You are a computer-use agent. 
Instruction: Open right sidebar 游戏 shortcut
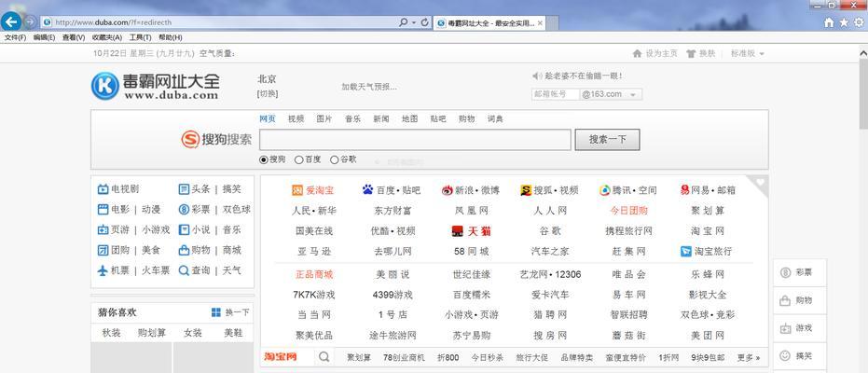click(799, 328)
